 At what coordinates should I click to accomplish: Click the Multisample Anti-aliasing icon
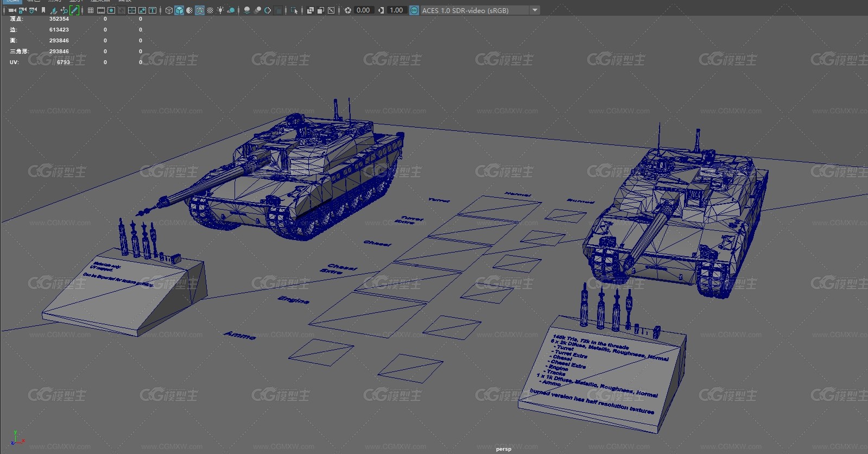pos(268,10)
